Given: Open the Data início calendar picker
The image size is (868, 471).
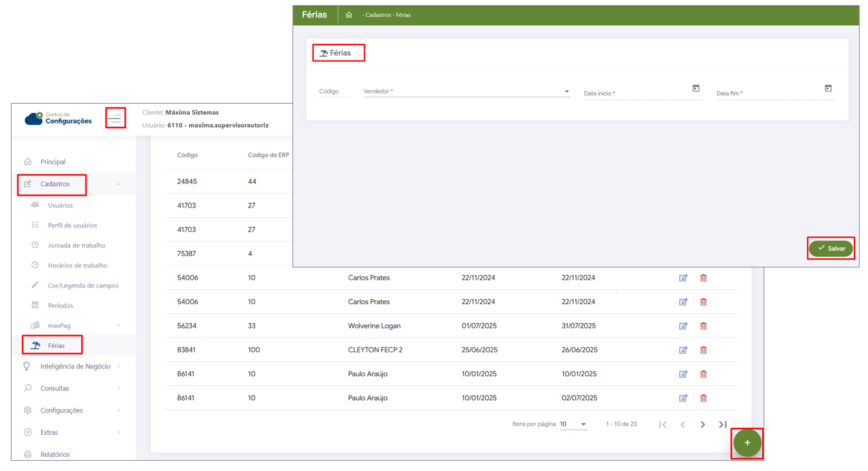Looking at the screenshot, I should 696,88.
